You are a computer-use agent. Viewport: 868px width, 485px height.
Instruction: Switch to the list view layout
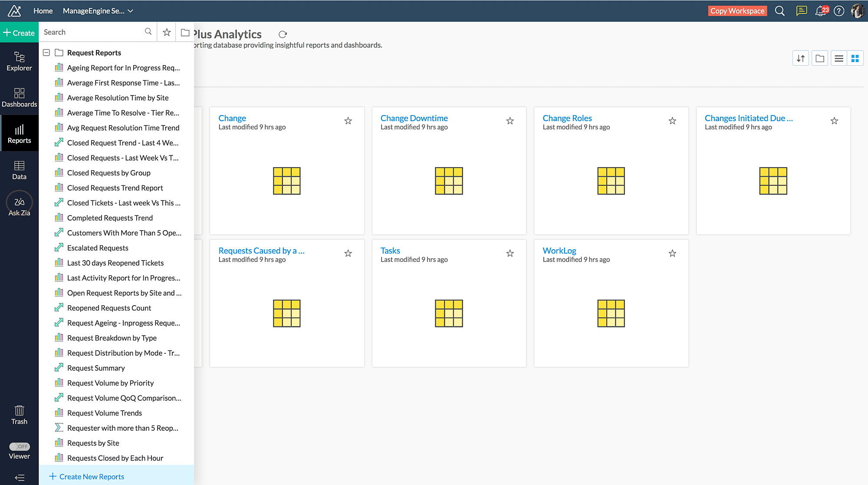click(x=838, y=58)
